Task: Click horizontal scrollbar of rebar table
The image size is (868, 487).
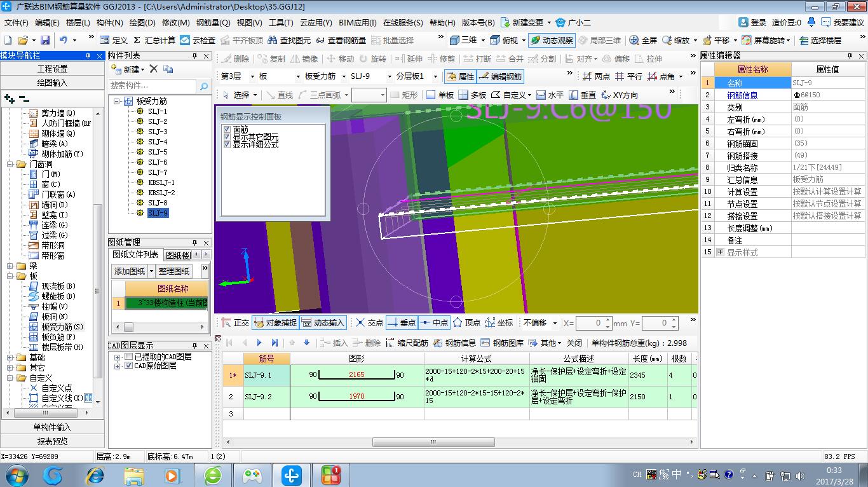Action: pos(433,442)
